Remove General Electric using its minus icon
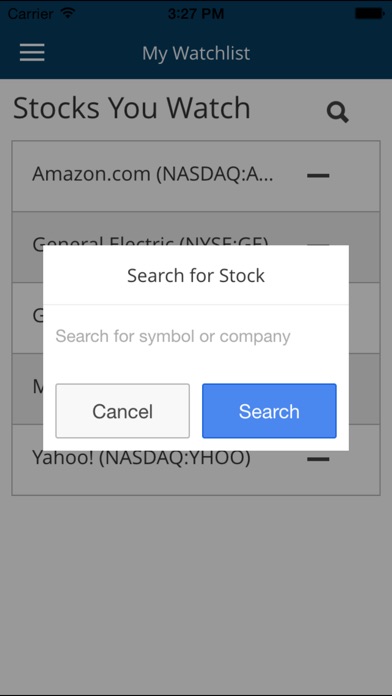Viewport: 392px width, 696px height. pos(318,243)
